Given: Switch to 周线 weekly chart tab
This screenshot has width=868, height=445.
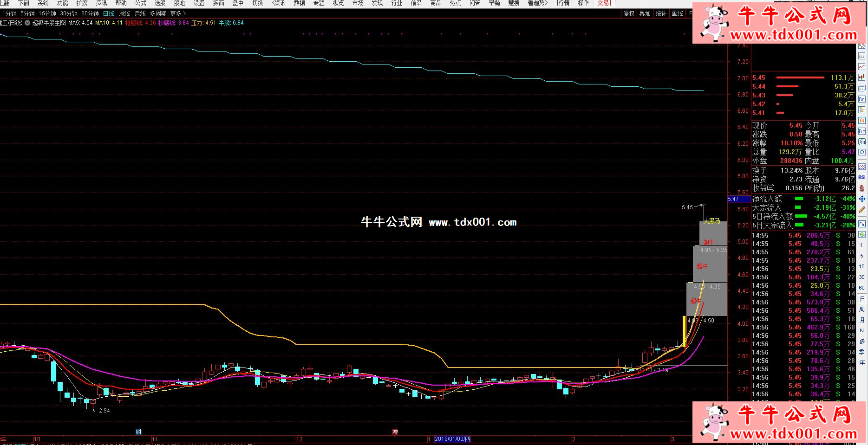Looking at the screenshot, I should coord(124,13).
